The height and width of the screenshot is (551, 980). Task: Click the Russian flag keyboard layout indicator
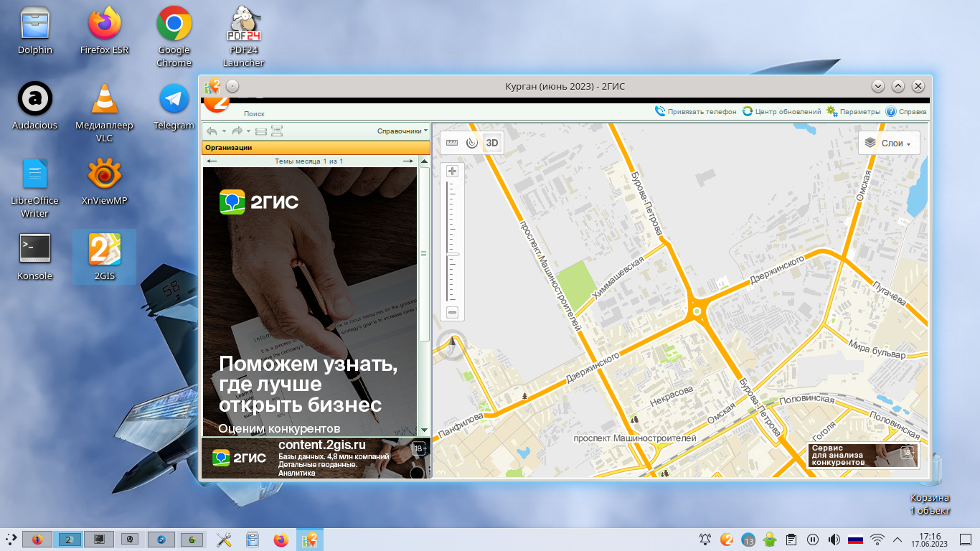point(855,540)
